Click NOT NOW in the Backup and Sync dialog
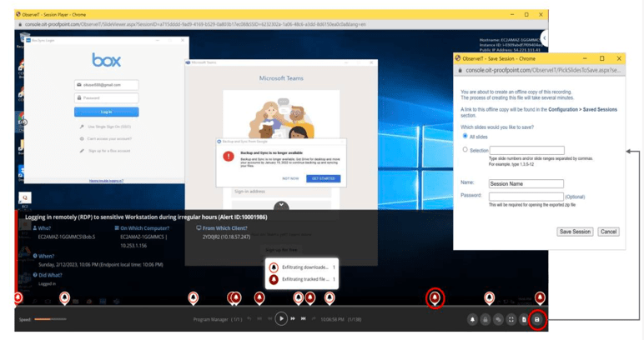This screenshot has width=644, height=340. point(290,178)
